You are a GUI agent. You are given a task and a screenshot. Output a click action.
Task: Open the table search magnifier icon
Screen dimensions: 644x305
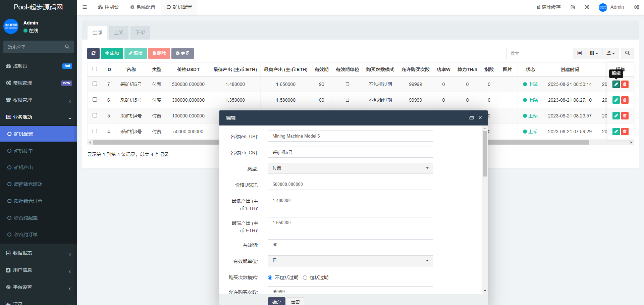pyautogui.click(x=627, y=53)
